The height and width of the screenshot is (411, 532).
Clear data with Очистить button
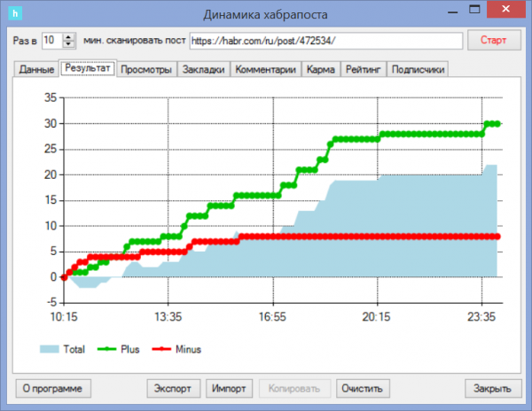click(x=363, y=388)
